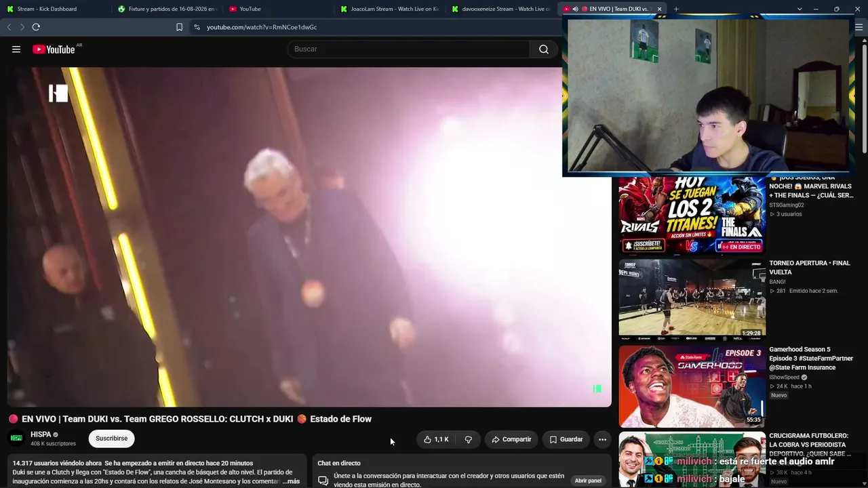Open the HISPA channel name link
This screenshot has height=488, width=868.
(41, 434)
